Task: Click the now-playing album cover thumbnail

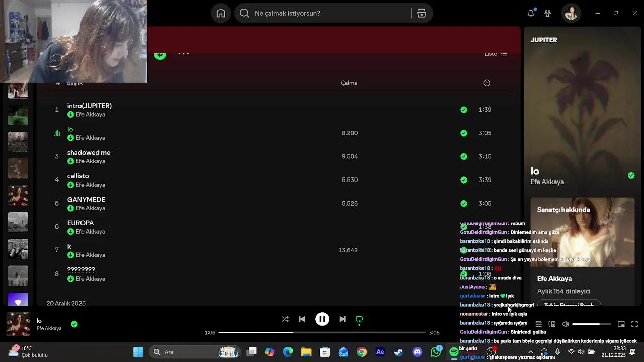Action: pos(18,324)
